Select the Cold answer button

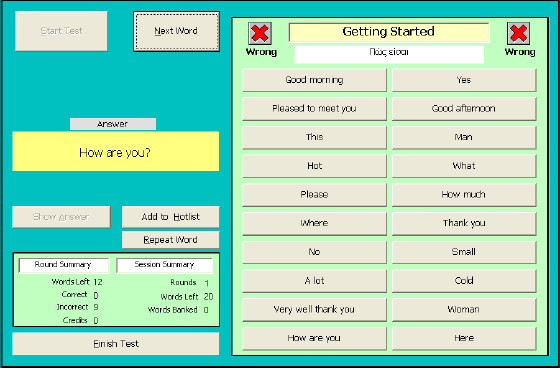click(x=464, y=281)
